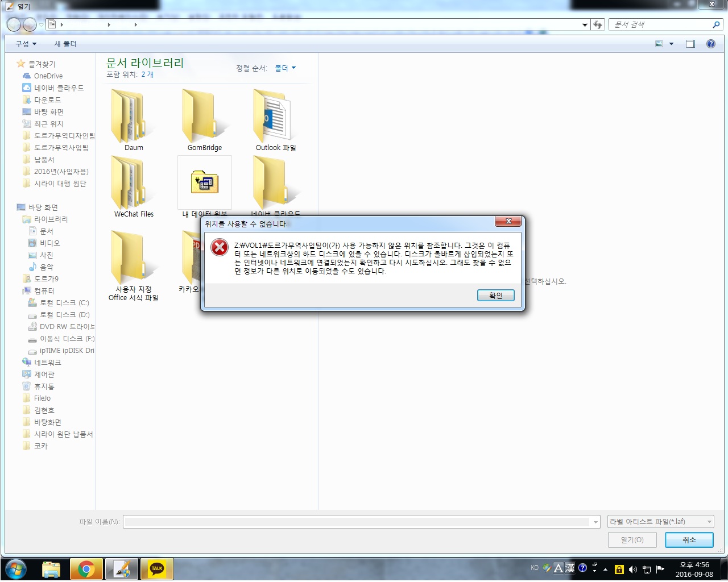The height and width of the screenshot is (582, 728).
Task: Open Chrome from the taskbar
Action: pyautogui.click(x=86, y=568)
